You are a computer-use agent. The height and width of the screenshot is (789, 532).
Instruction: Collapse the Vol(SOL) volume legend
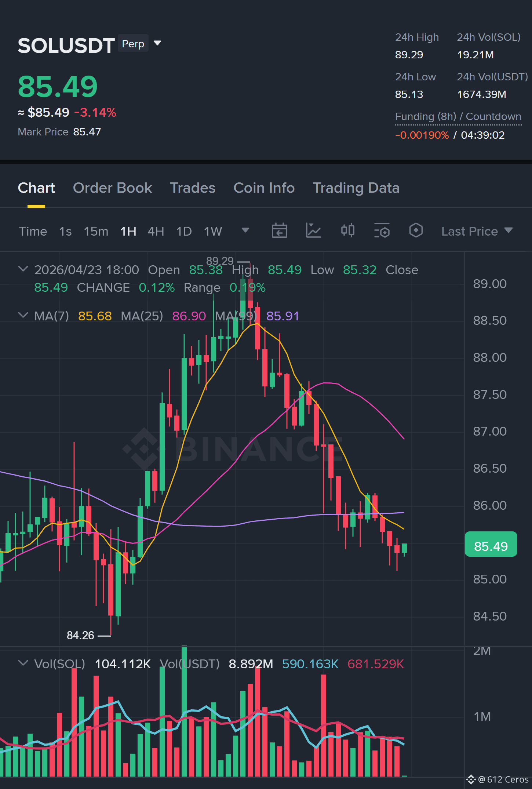tap(23, 663)
